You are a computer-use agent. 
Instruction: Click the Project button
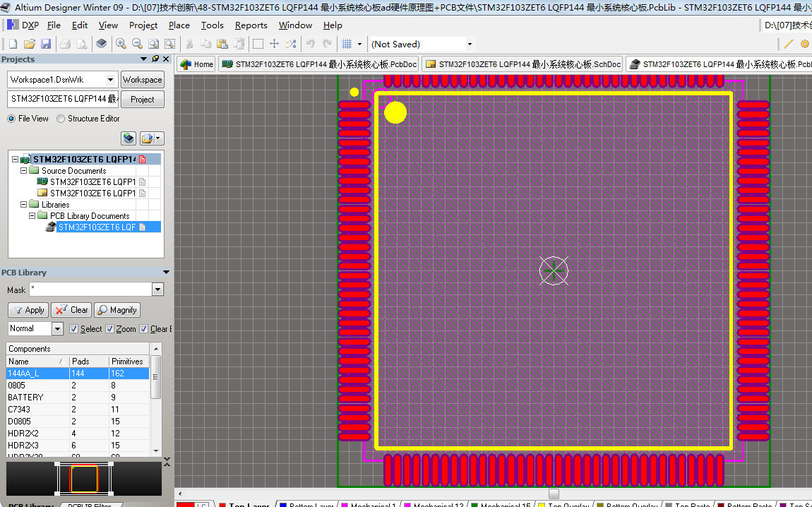pos(143,100)
